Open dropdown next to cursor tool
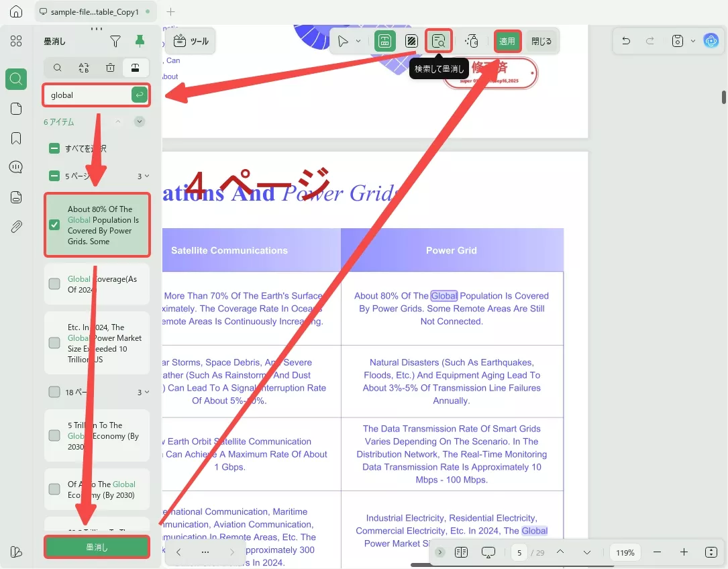The image size is (728, 569). pyautogui.click(x=358, y=42)
